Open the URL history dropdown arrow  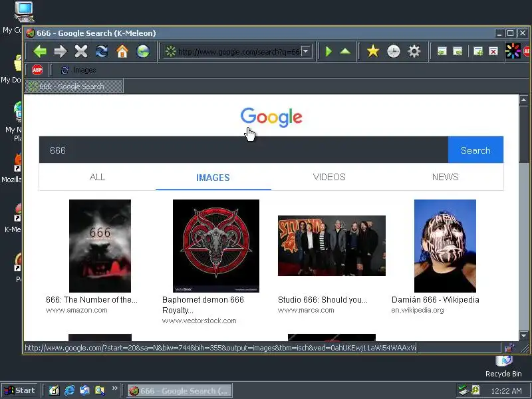point(306,51)
